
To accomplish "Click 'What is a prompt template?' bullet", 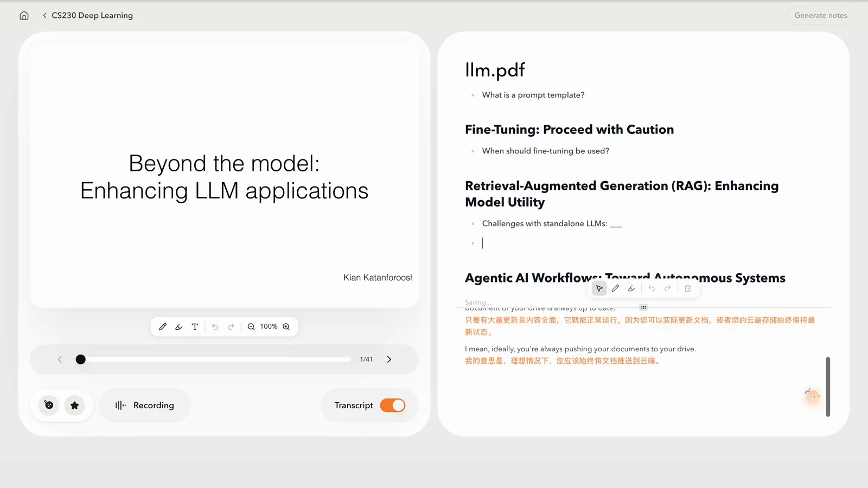I will click(533, 95).
